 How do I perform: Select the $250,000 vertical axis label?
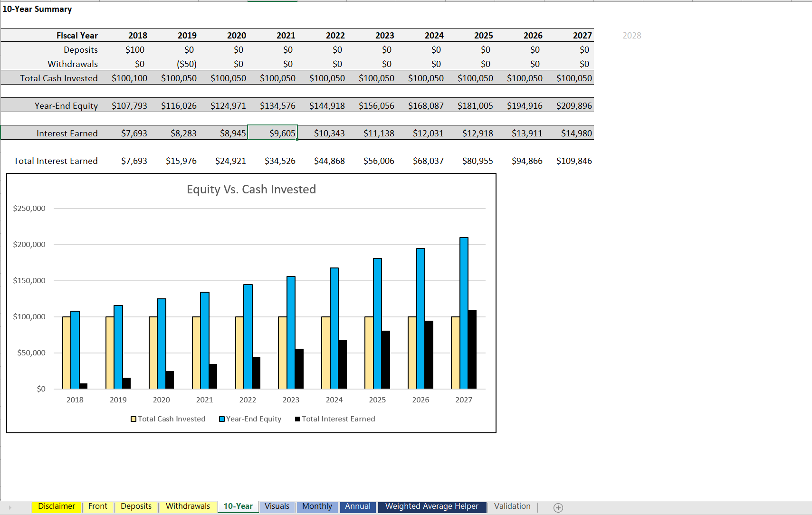coord(29,209)
